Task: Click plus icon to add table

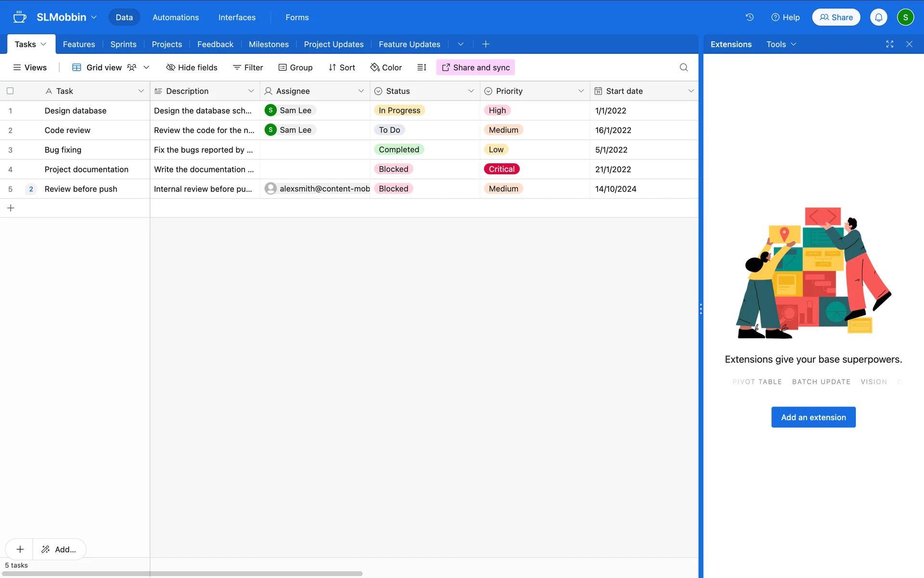Action: (x=486, y=44)
